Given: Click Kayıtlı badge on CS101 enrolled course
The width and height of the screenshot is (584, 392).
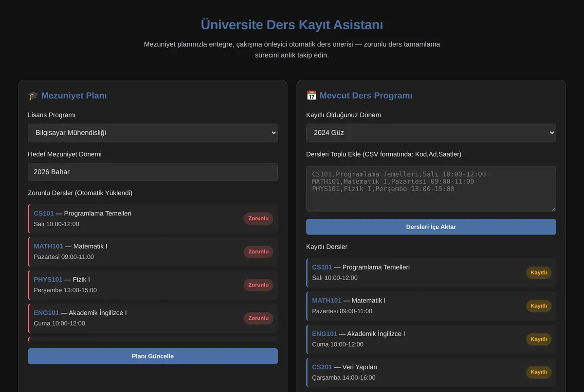Looking at the screenshot, I should coord(539,273).
